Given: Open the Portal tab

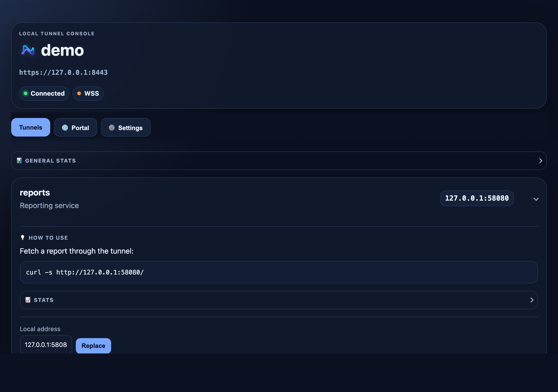Looking at the screenshot, I should click(75, 127).
